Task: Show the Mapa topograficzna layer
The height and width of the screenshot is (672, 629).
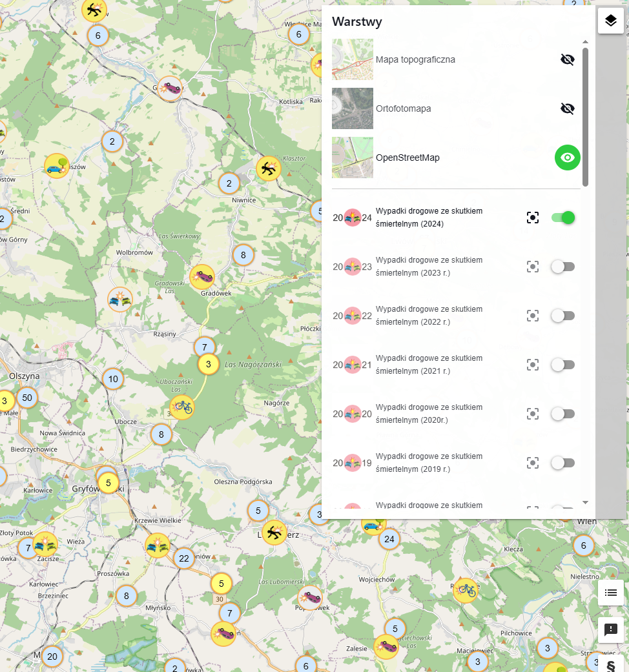Action: tap(567, 59)
